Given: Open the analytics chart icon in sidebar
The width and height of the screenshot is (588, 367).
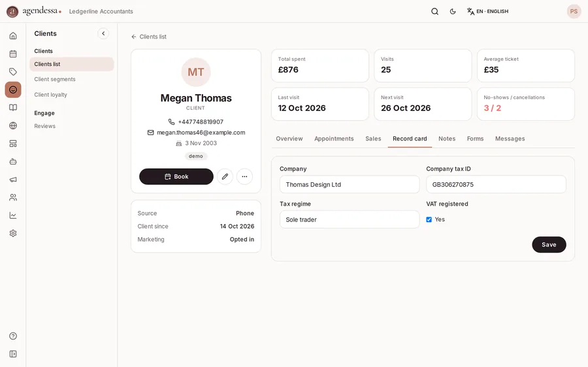Looking at the screenshot, I should pos(13,215).
